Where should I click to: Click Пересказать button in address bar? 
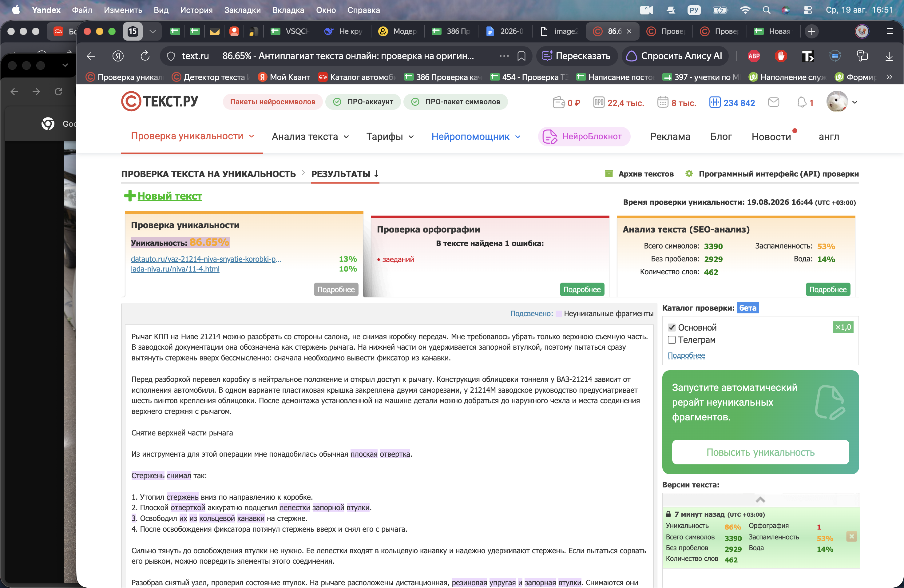(576, 56)
